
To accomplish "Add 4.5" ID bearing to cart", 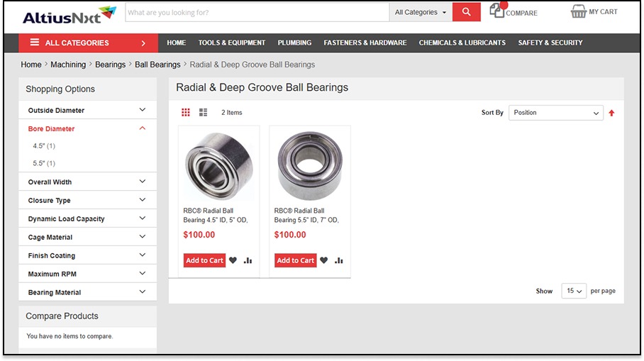I will tap(204, 260).
